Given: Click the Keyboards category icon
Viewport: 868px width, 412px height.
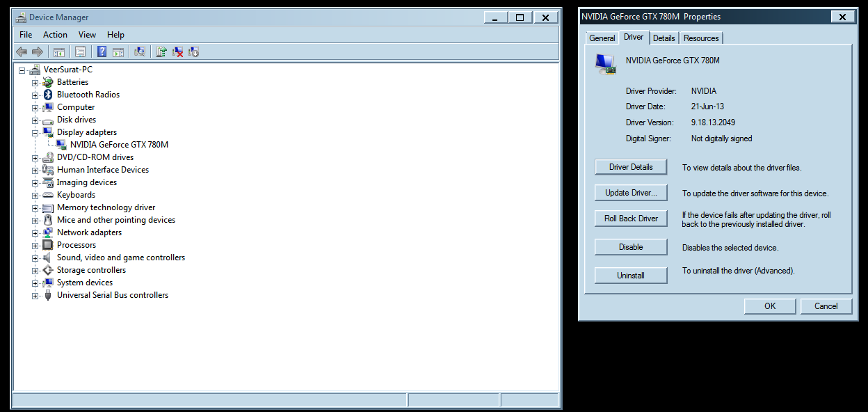Looking at the screenshot, I should [x=48, y=195].
